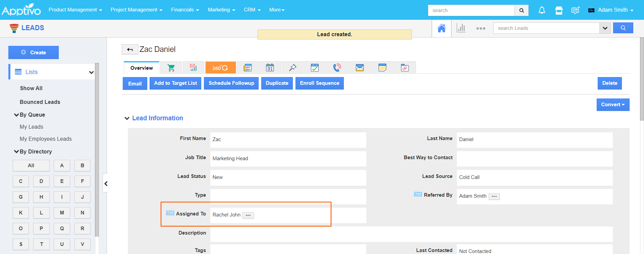
Task: Select the Overview tab
Action: click(141, 68)
